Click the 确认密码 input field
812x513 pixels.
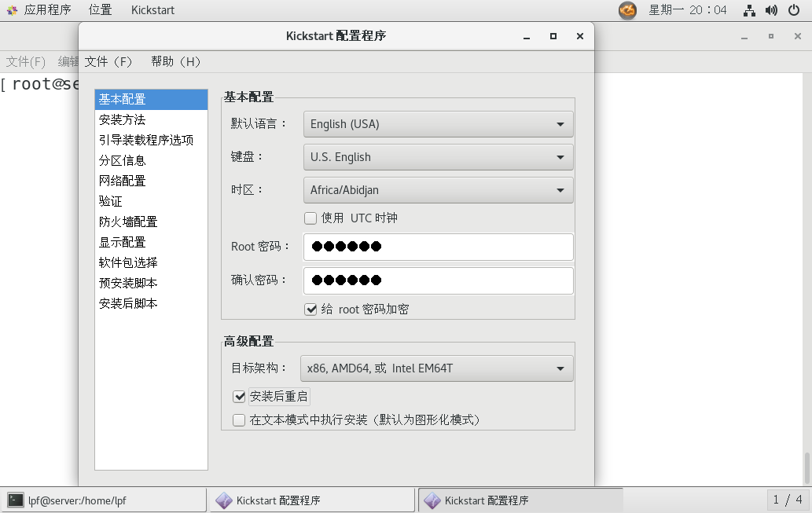click(x=438, y=280)
